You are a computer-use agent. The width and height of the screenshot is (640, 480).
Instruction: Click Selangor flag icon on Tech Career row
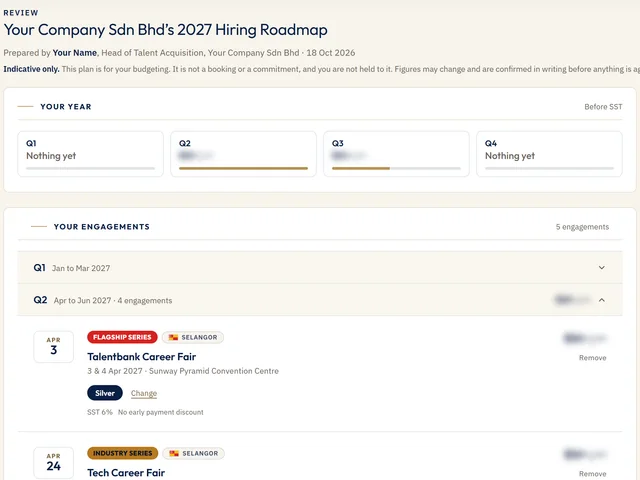click(x=174, y=453)
